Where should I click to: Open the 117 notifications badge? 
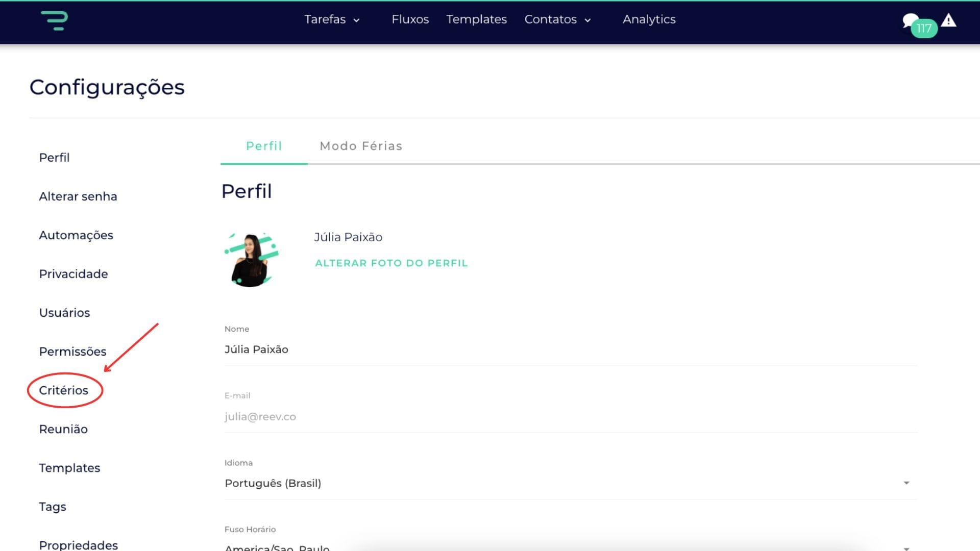click(924, 29)
